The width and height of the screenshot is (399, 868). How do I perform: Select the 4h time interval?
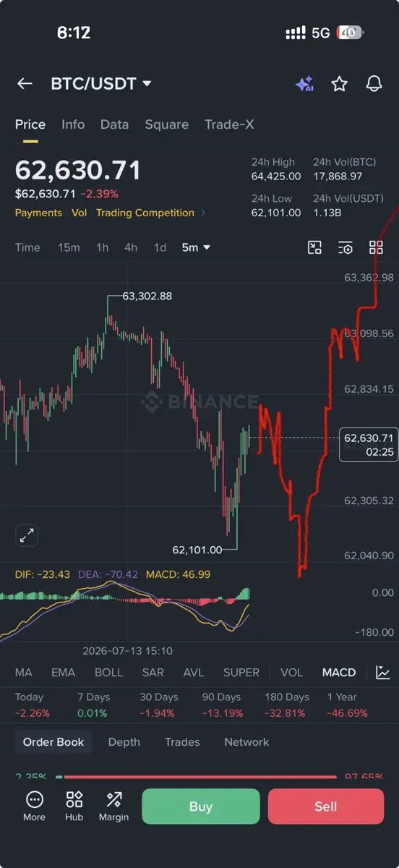(131, 247)
